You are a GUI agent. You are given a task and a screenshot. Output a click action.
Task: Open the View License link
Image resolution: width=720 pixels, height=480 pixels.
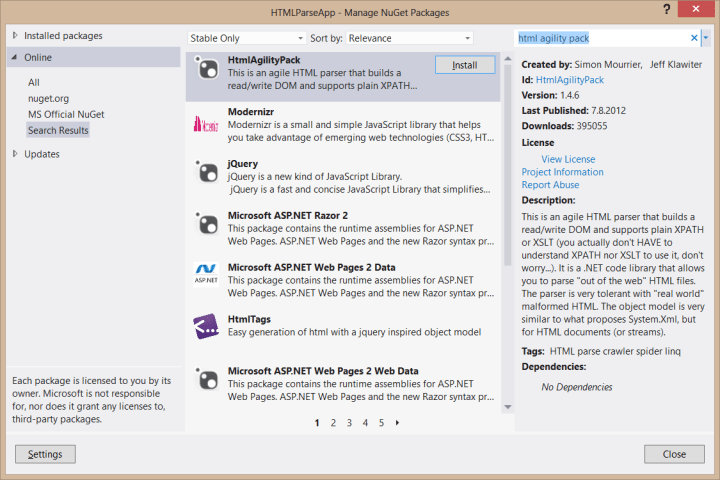[568, 159]
